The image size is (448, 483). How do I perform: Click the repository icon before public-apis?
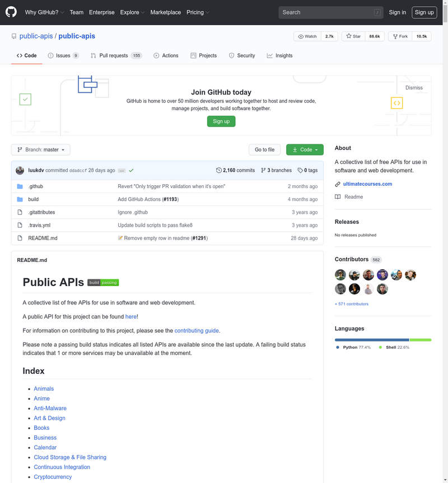coord(14,36)
